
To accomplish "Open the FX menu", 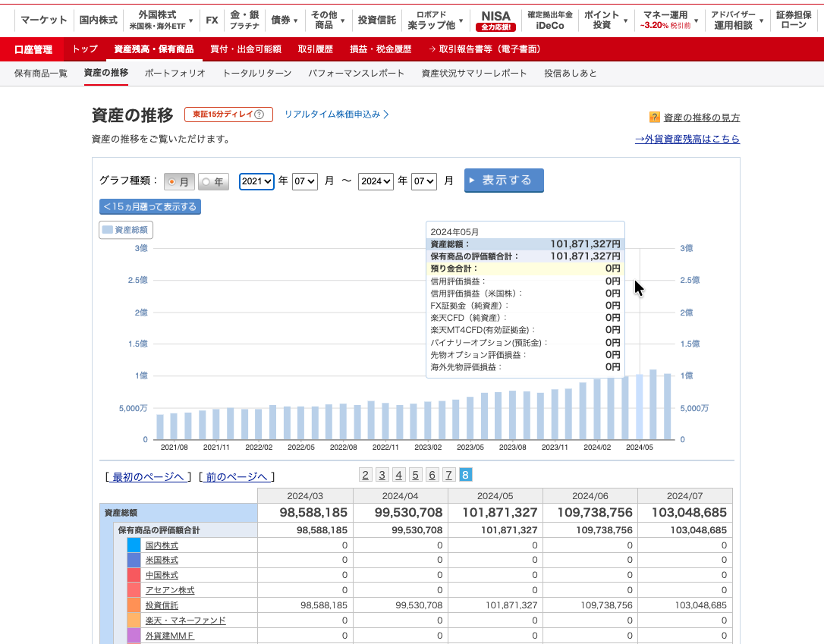I will pos(212,20).
